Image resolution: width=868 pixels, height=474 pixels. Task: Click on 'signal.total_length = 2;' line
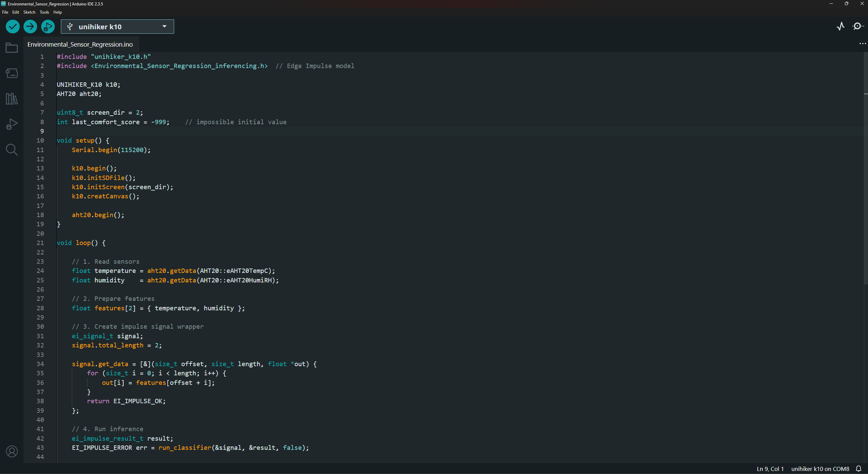tap(117, 345)
